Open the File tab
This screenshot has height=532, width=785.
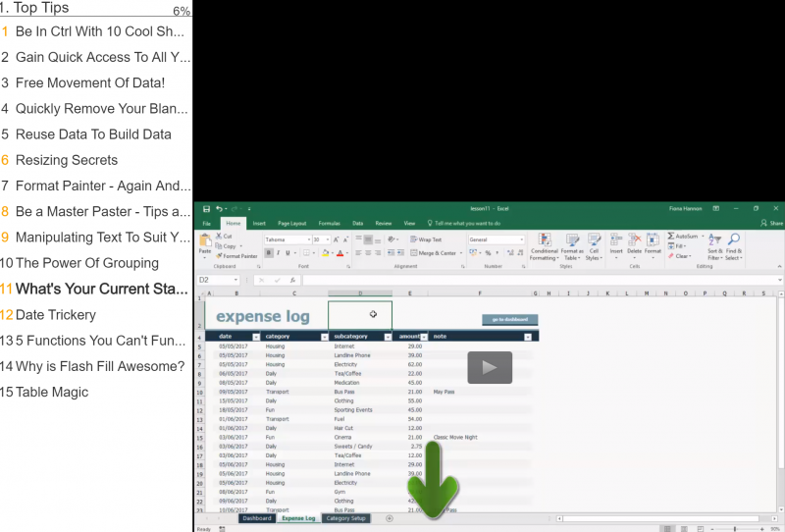tap(207, 224)
